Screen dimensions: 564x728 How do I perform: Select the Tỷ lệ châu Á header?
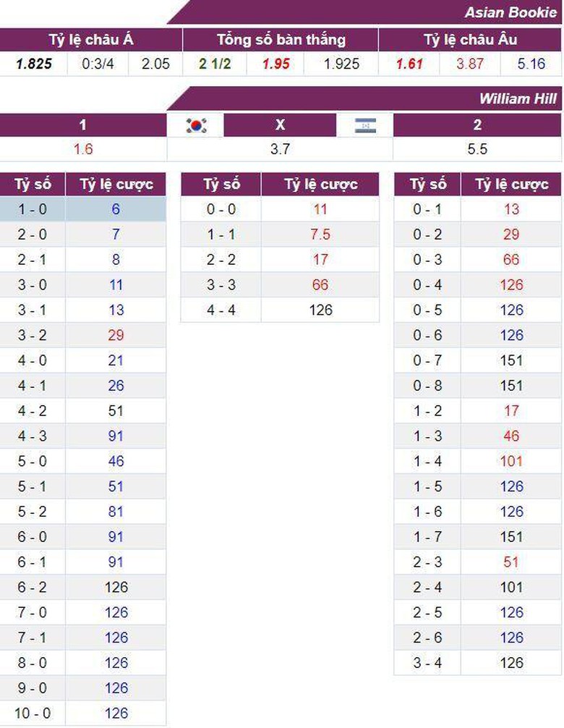click(91, 40)
